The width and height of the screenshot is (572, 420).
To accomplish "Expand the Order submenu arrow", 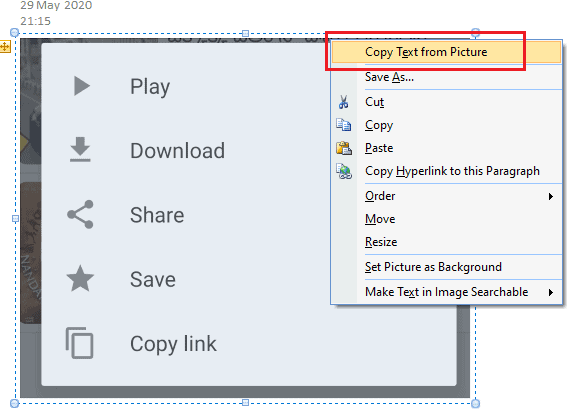I will 551,197.
